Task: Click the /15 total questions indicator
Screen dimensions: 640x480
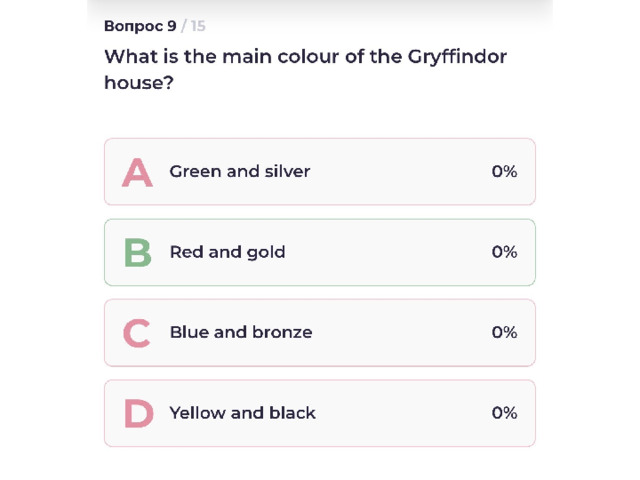Action: pos(193,26)
